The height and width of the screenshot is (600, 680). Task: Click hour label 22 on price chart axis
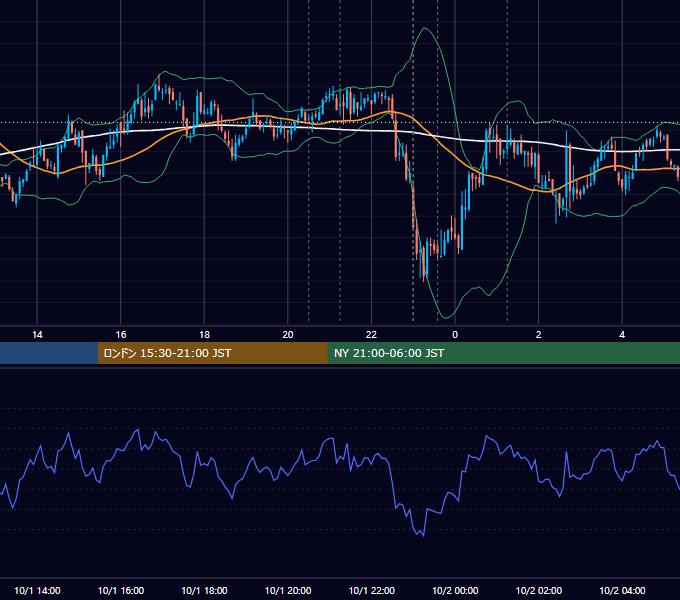coord(371,335)
